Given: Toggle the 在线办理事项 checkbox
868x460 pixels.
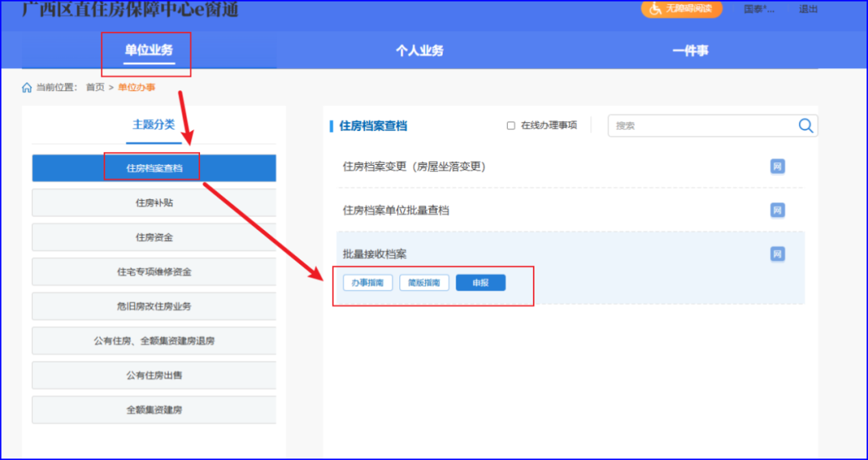Looking at the screenshot, I should [511, 125].
